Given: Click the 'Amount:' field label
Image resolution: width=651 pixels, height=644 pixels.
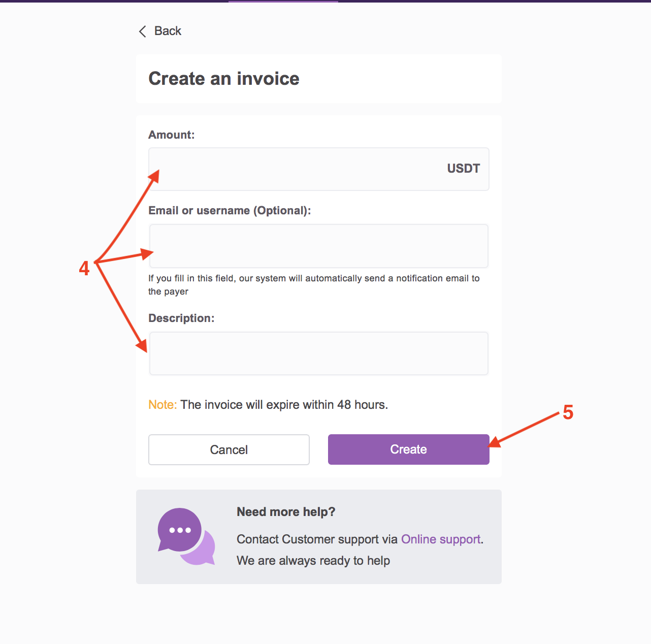Looking at the screenshot, I should 172,135.
